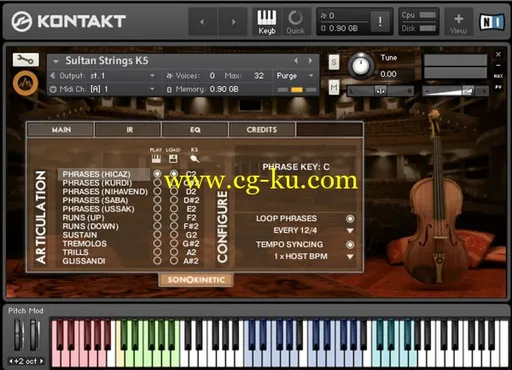The height and width of the screenshot is (370, 512).
Task: Solo the instrument with the S button
Action: click(x=334, y=62)
